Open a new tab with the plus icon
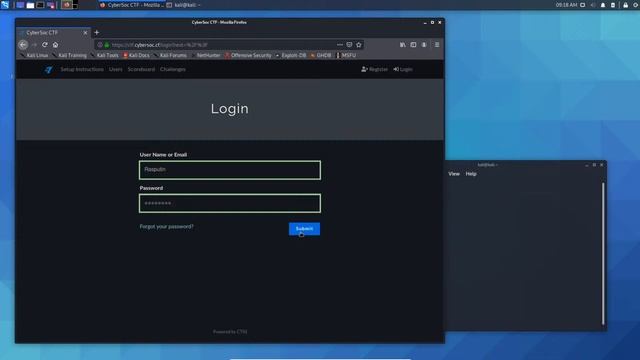This screenshot has height=360, width=640. 97,32
